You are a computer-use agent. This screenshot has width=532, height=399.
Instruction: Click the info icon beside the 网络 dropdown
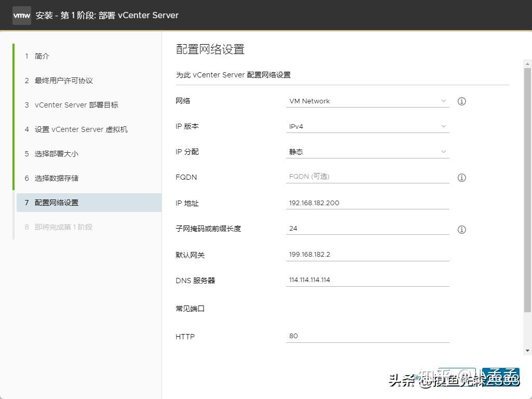[x=461, y=101]
